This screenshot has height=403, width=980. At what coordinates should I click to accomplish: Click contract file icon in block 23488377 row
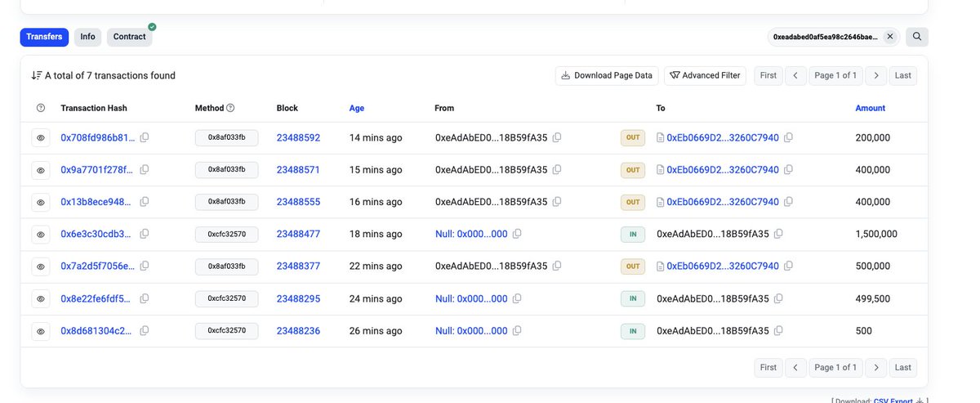tap(661, 266)
